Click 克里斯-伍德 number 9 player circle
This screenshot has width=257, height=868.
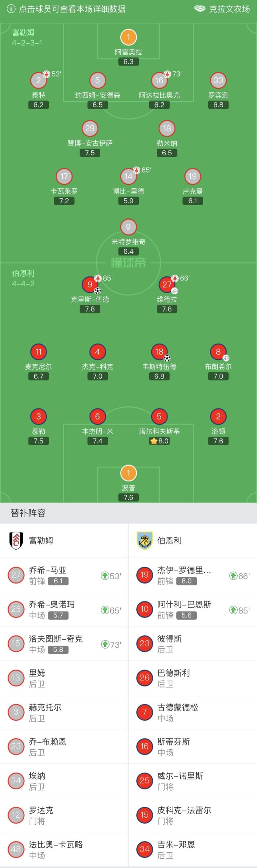90,284
